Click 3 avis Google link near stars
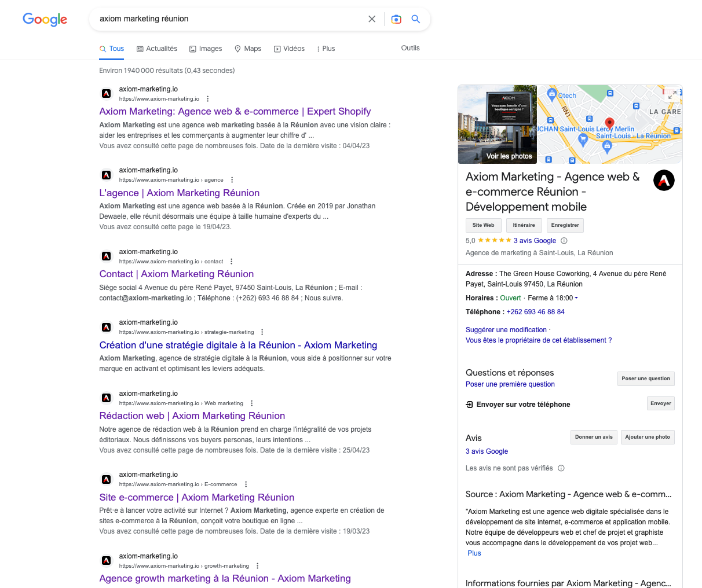 [535, 241]
